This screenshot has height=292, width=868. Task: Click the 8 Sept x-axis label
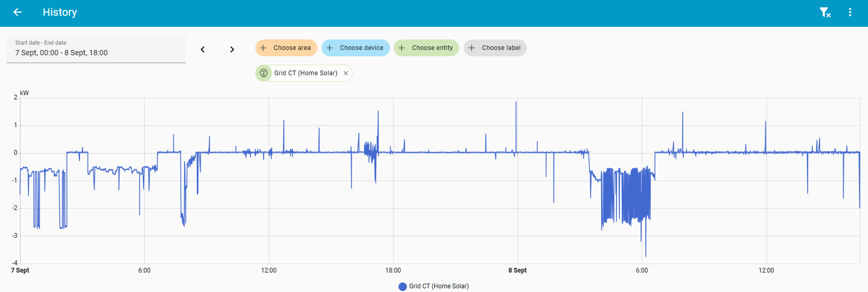(517, 270)
